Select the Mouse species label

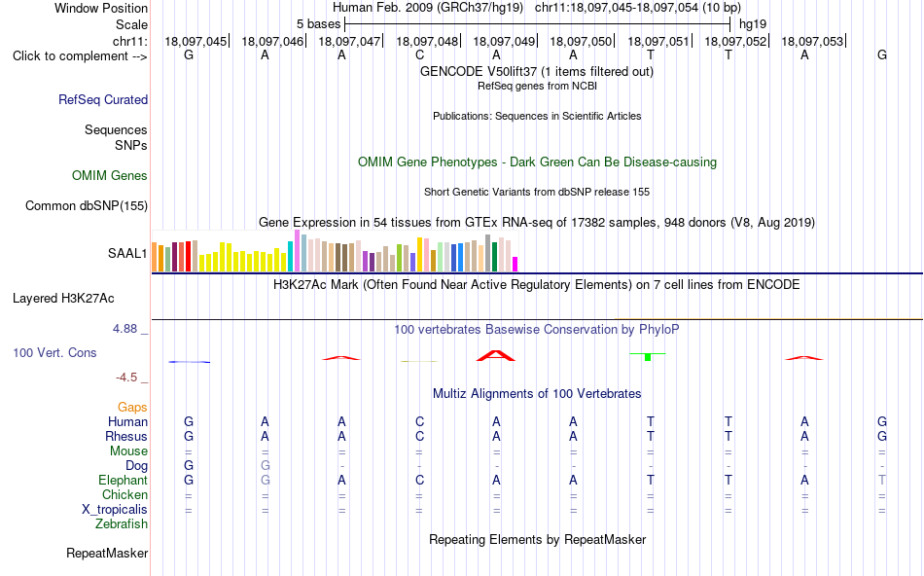(128, 451)
